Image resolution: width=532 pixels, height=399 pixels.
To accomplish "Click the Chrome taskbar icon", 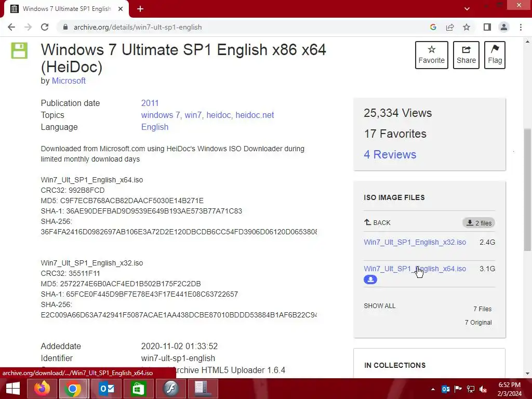I will click(x=73, y=389).
